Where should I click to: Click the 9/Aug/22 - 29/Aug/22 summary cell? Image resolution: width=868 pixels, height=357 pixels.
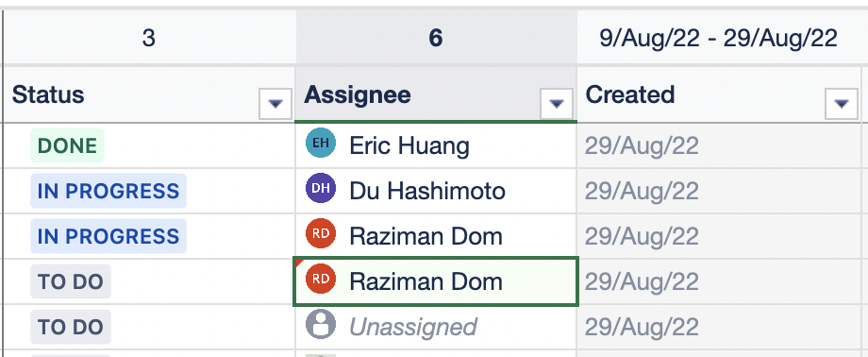click(719, 38)
